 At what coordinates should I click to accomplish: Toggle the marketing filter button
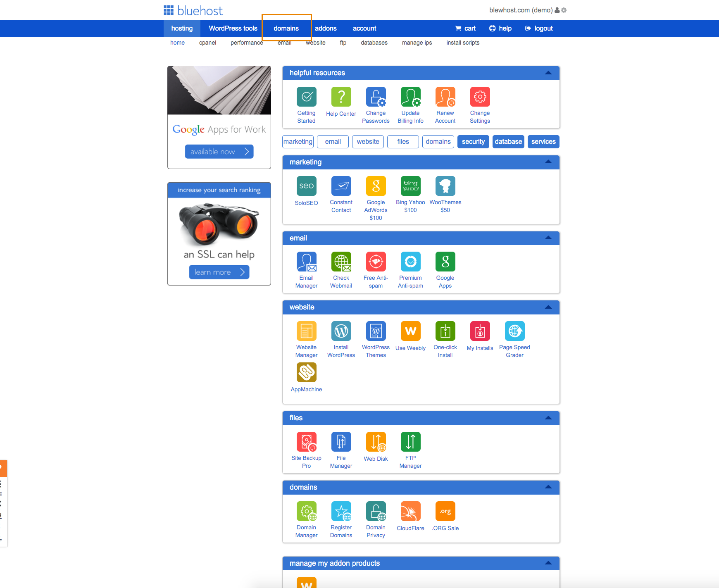point(298,142)
